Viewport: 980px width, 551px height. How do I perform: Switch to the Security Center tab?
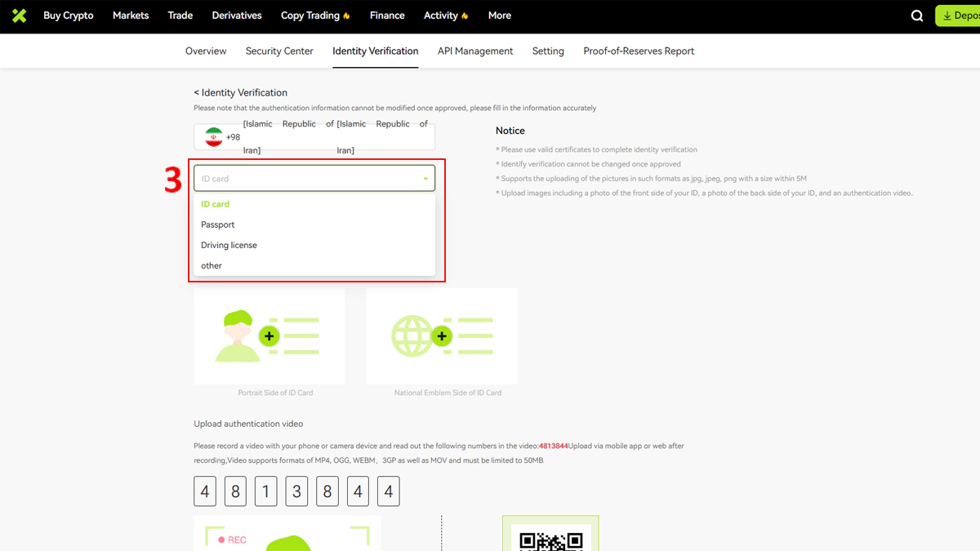279,51
